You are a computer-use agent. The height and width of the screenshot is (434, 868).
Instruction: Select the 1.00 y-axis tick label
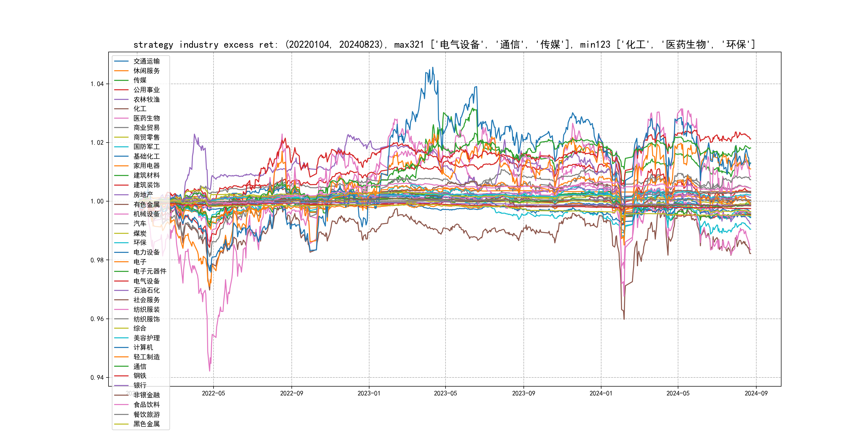(97, 201)
